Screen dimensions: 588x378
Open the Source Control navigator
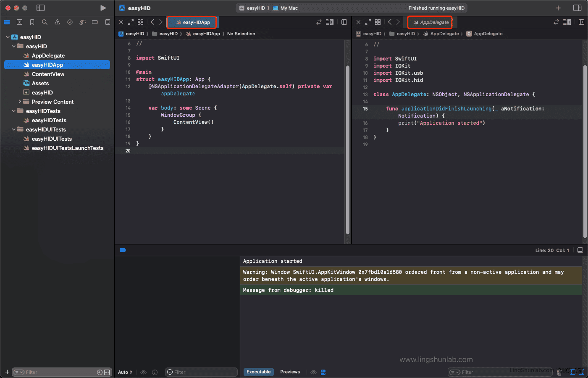19,22
